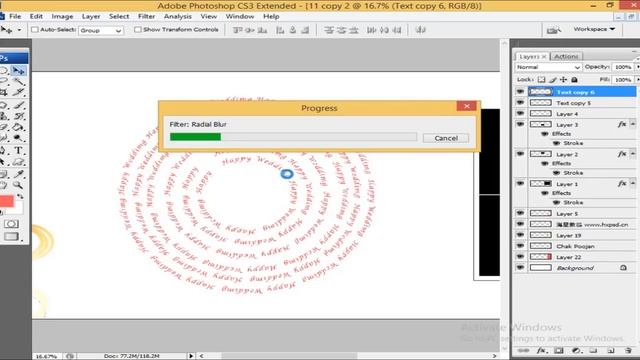Screen dimensions: 640x360
Task: Open the Layer menu
Action: point(91,16)
